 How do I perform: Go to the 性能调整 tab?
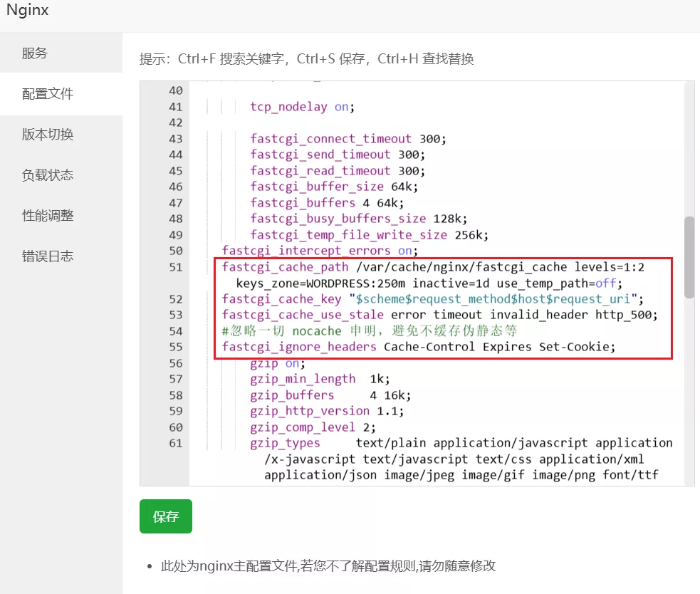(x=48, y=216)
